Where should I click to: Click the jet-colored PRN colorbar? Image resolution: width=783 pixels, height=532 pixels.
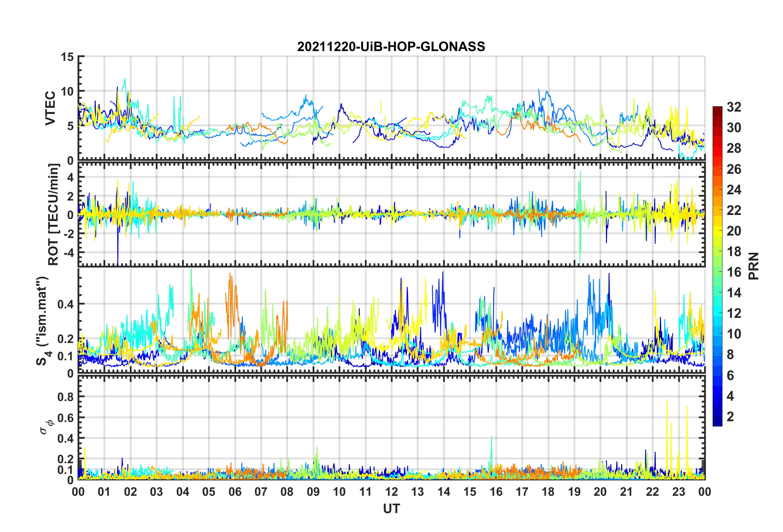(x=718, y=266)
